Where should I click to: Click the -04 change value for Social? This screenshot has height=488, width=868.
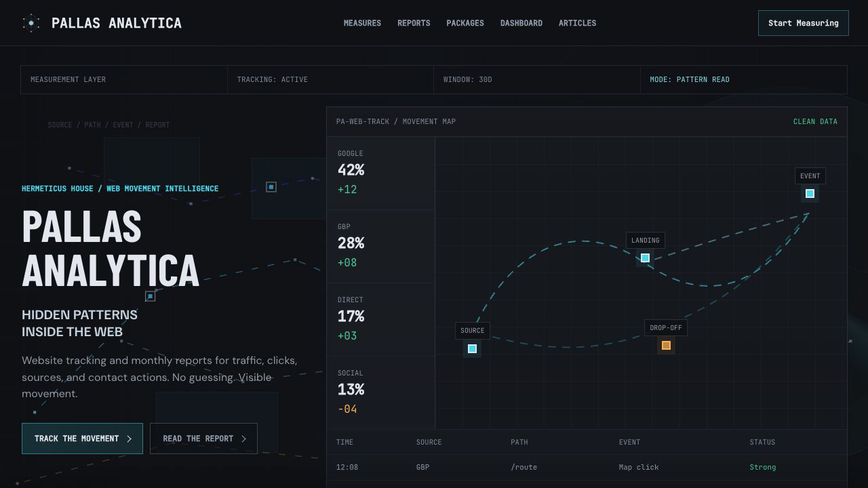click(x=347, y=409)
